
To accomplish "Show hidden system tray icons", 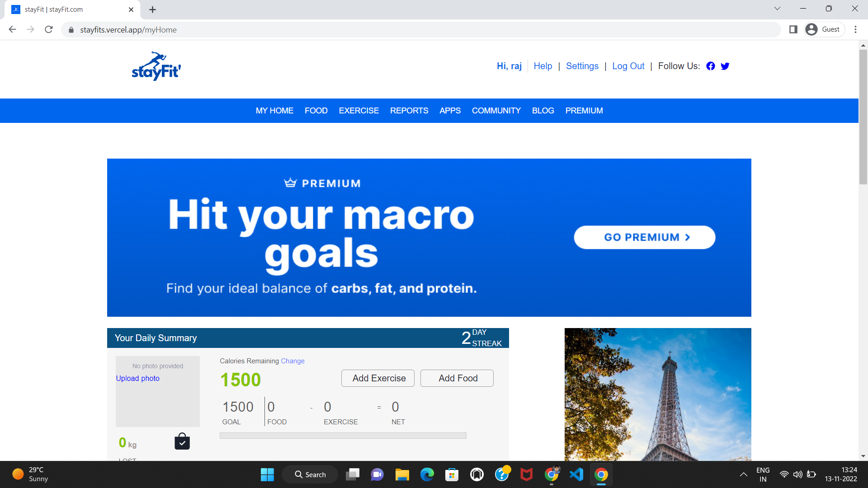I will tap(743, 474).
